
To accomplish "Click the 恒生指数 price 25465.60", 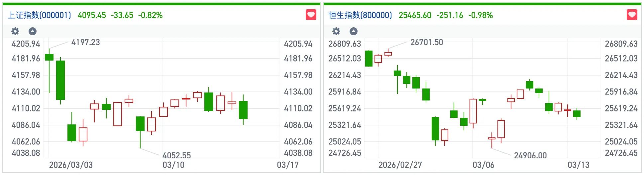I will coord(415,15).
